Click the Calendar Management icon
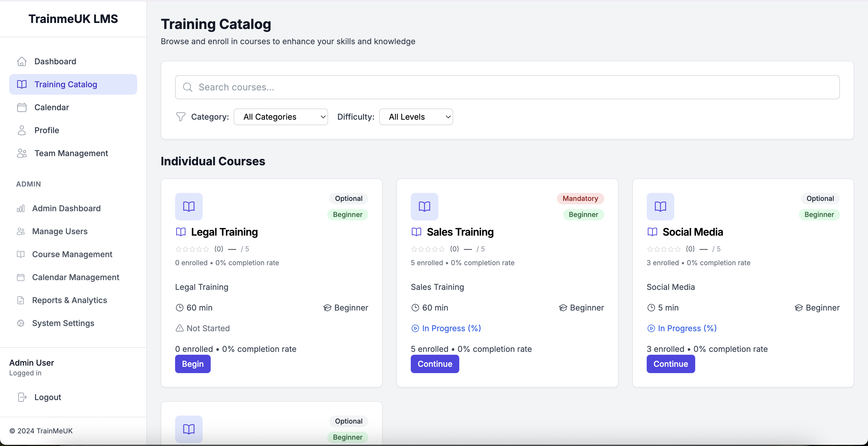The width and height of the screenshot is (868, 446). 21,277
